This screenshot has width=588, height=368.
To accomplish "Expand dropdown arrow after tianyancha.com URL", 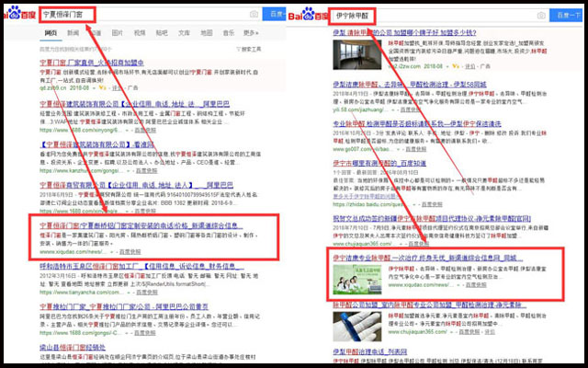I will (127, 293).
